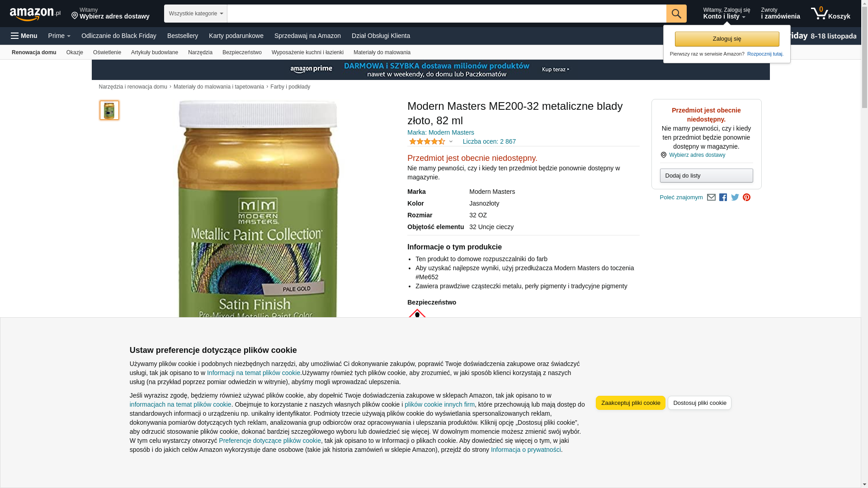
Task: Go to Amazon.pl home logo
Action: pyautogui.click(x=35, y=14)
